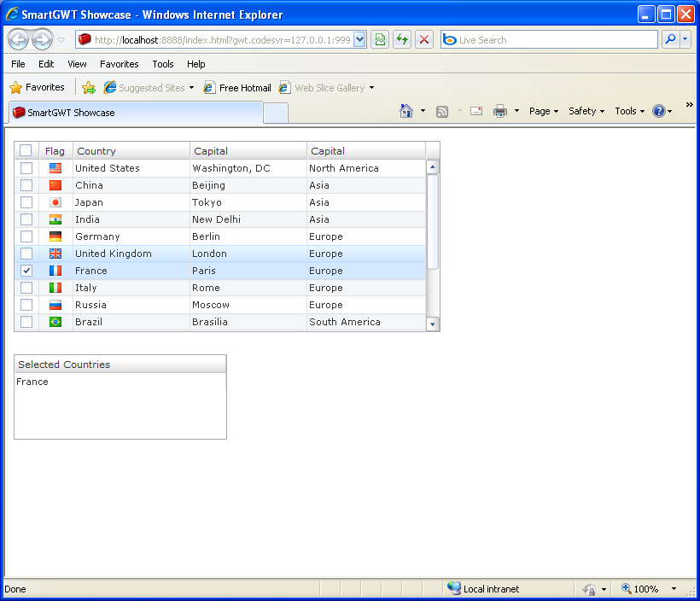Click the France flag icon
Viewport: 700px width, 601px height.
pyautogui.click(x=55, y=271)
